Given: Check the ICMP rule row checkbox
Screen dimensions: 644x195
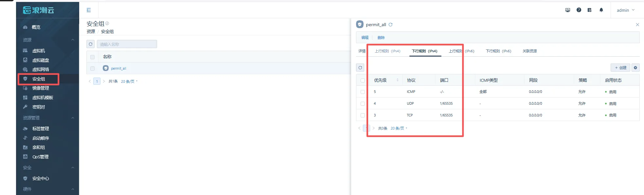Looking at the screenshot, I should coord(363,92).
